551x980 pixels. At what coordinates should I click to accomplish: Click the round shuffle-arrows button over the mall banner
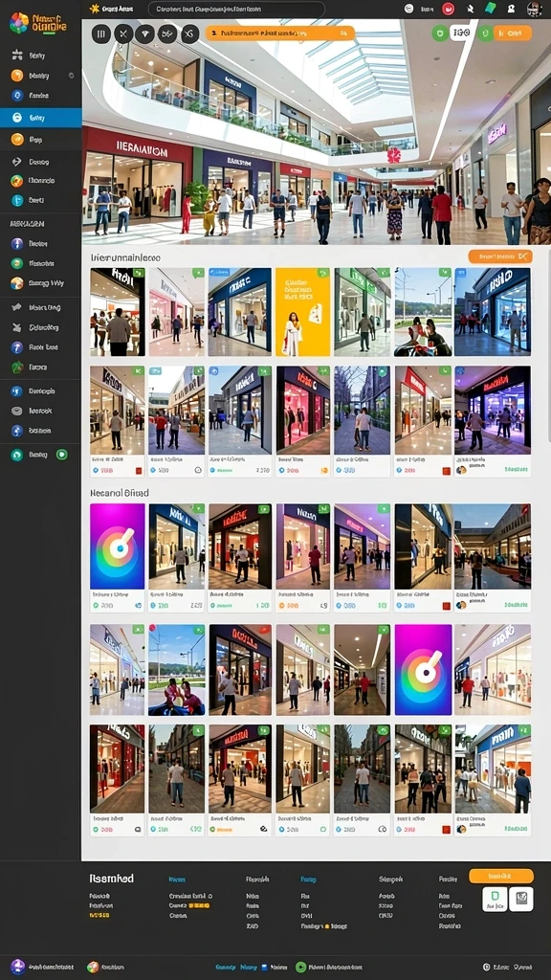coord(167,33)
